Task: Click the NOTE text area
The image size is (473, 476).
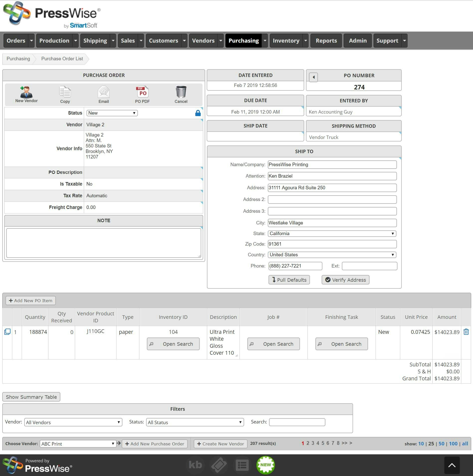Action: click(103, 243)
